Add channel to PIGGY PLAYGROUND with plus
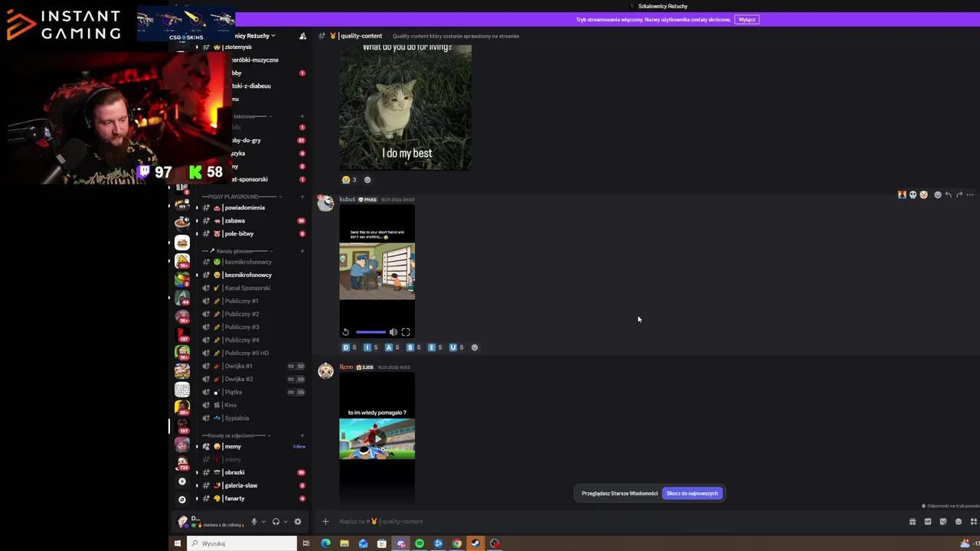The height and width of the screenshot is (551, 980). [x=302, y=197]
